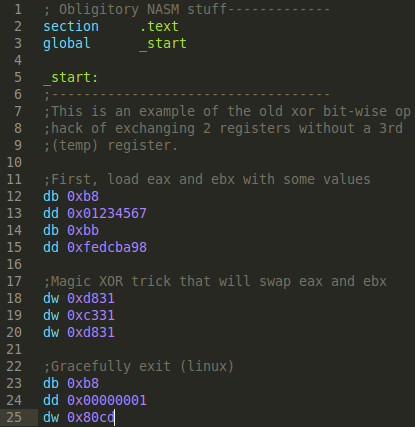Click the '_start:' label on line 5

[71, 78]
